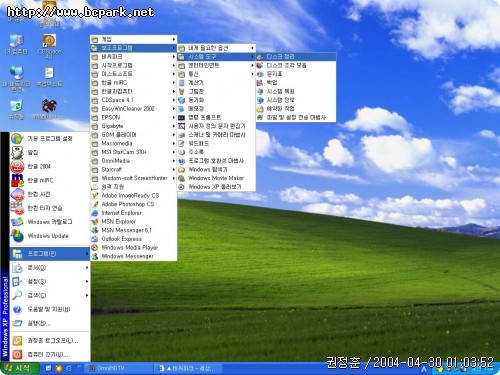Launch Command Prompt (명령 프롬프트)
The height and width of the screenshot is (375, 500).
[216, 117]
